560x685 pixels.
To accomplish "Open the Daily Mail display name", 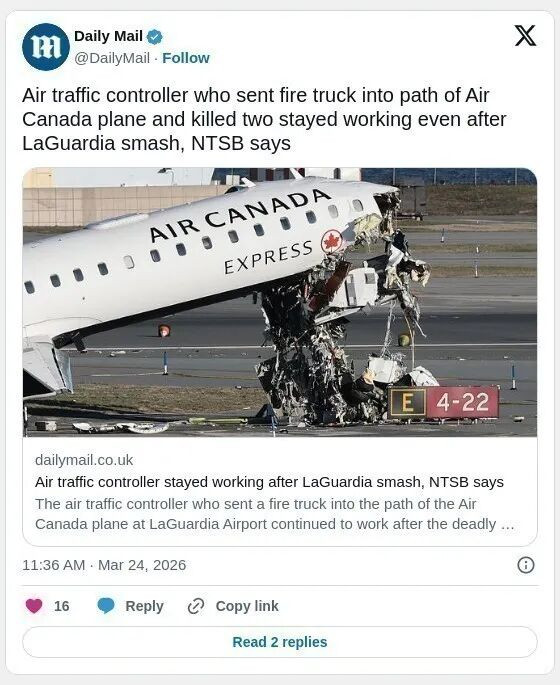I will pos(108,36).
